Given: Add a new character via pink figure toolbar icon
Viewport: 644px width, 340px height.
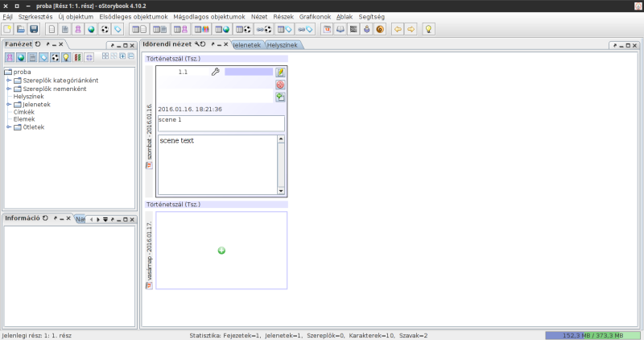Looking at the screenshot, I should (78, 29).
